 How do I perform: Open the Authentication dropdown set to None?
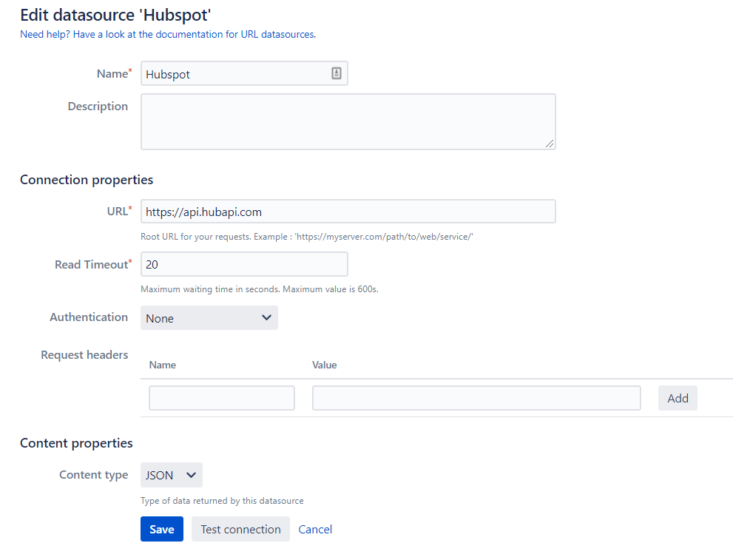pyautogui.click(x=209, y=318)
